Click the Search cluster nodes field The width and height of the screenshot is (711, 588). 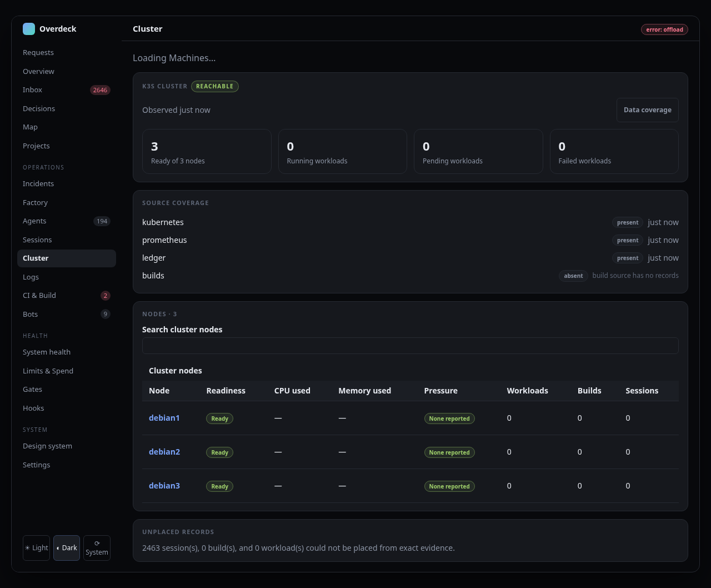click(410, 346)
